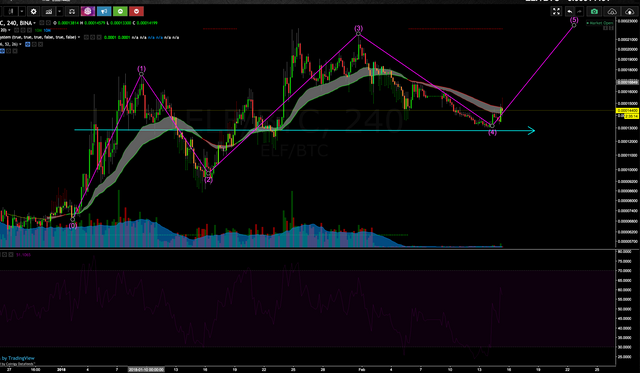Expand the second indicator legend dropdown
640x373 pixels.
coord(9,30)
